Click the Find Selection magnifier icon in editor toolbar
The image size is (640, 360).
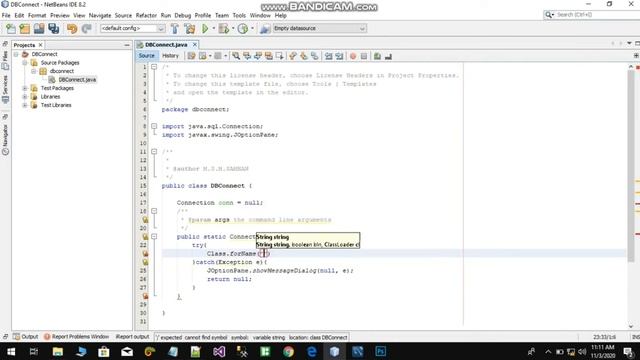[236, 56]
